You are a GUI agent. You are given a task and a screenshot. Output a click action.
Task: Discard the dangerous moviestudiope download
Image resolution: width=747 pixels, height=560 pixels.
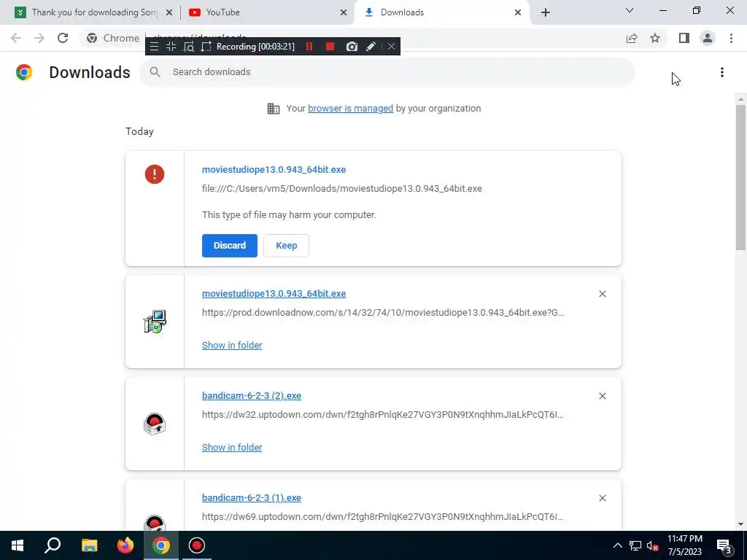point(230,246)
